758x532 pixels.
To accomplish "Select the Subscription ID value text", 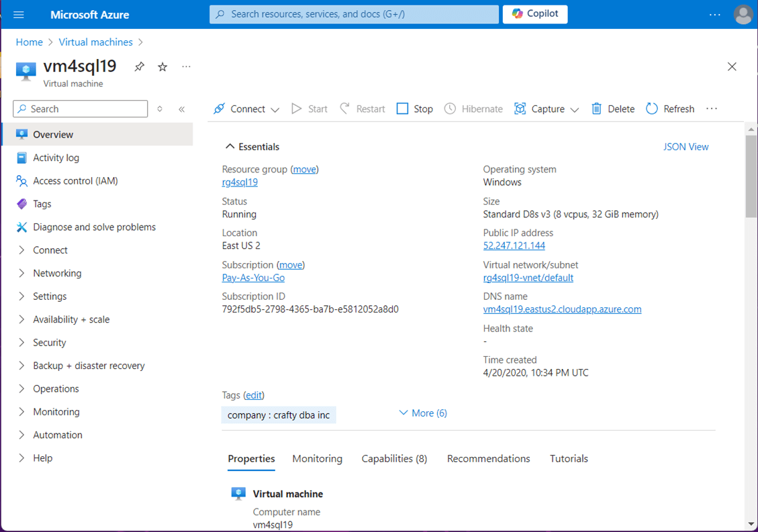I will (310, 309).
